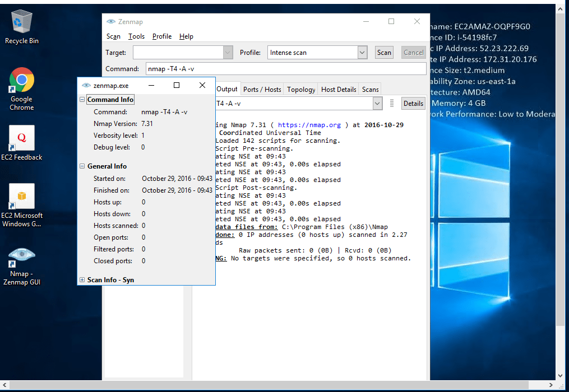Open the Target field dropdown arrow

pos(227,52)
